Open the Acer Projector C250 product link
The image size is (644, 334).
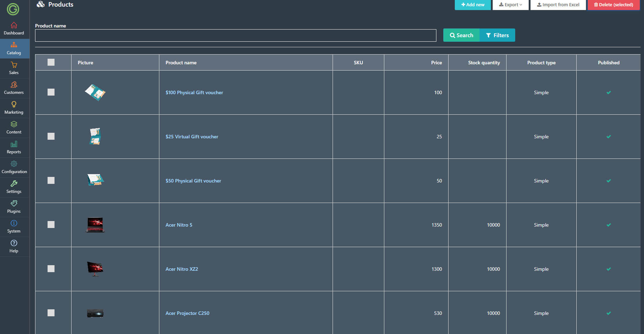pos(187,313)
